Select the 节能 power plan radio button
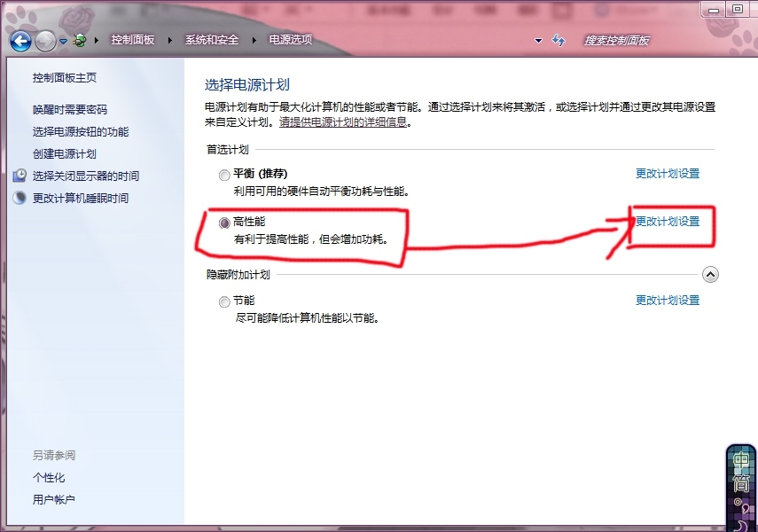Screen dimensions: 758x532 pos(224,301)
